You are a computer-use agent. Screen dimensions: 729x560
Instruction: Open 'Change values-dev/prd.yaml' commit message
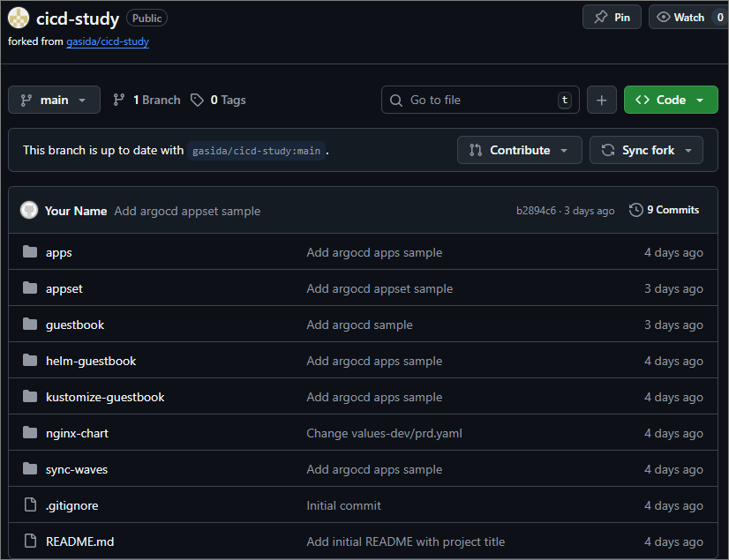pos(384,434)
